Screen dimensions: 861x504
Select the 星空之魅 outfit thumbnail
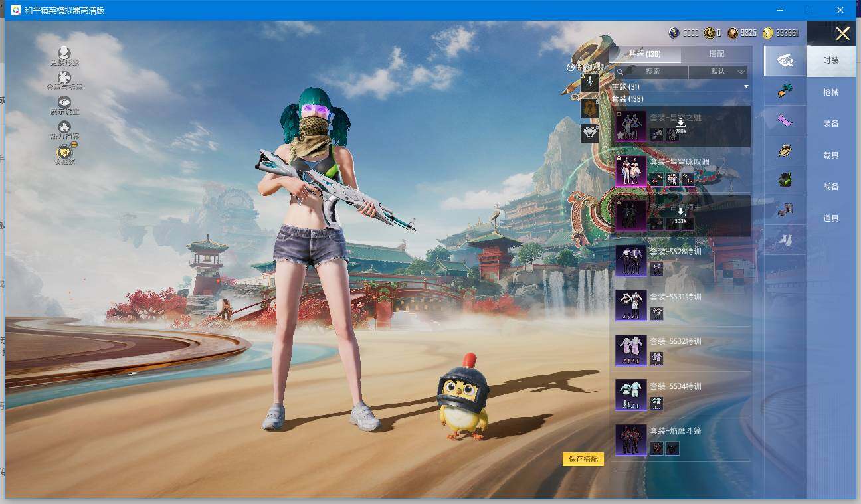[x=630, y=126]
